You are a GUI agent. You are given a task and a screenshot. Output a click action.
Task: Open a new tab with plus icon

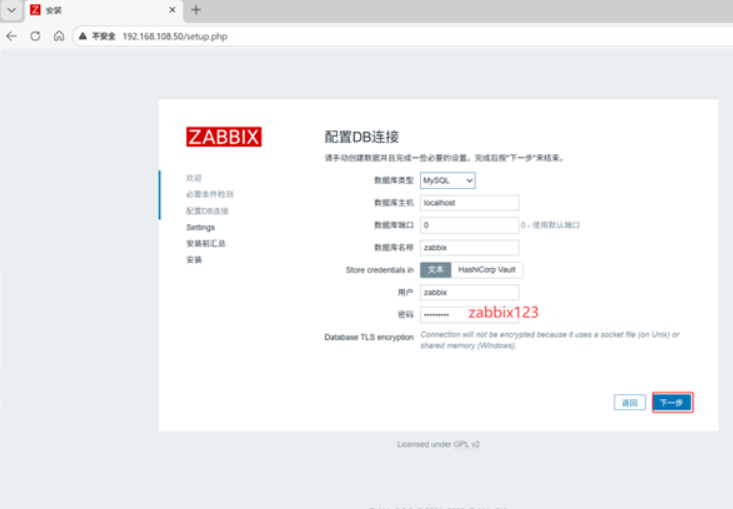pyautogui.click(x=196, y=10)
